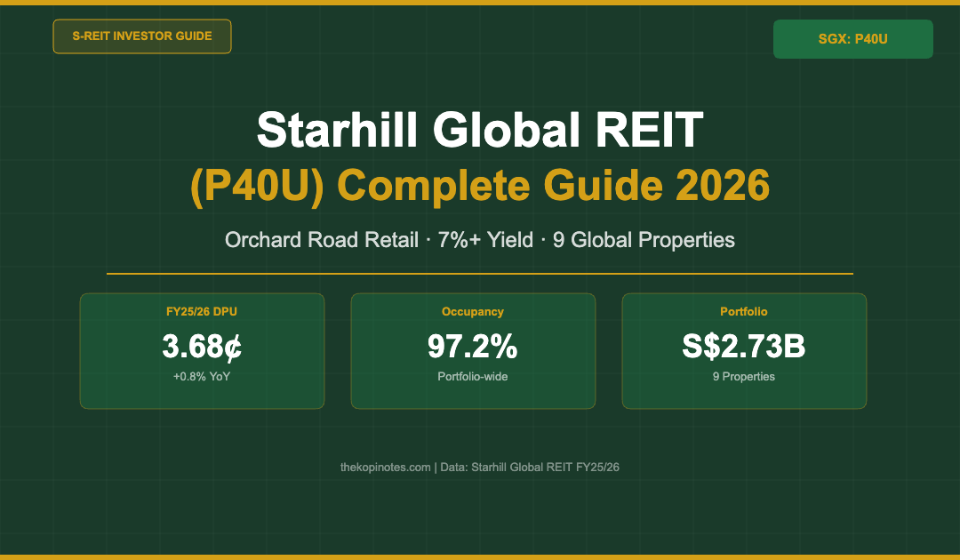Click the thekopinotes.com footer credit
960x560 pixels.
click(x=480, y=467)
